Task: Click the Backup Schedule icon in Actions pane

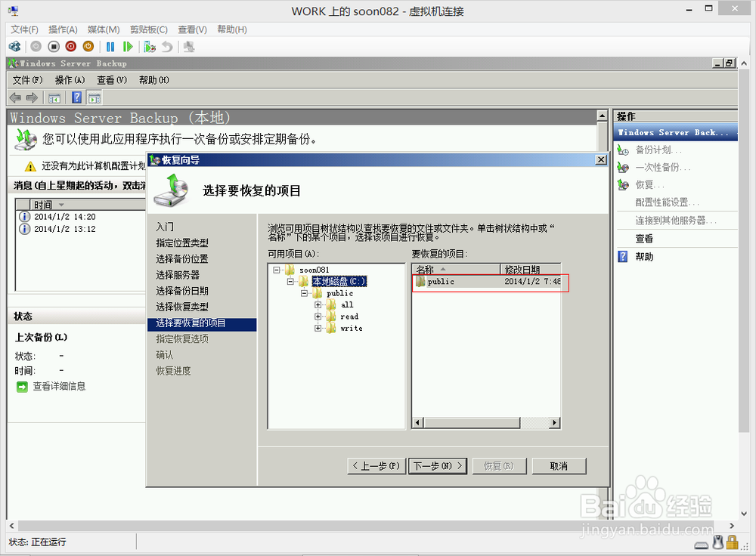Action: pos(623,150)
